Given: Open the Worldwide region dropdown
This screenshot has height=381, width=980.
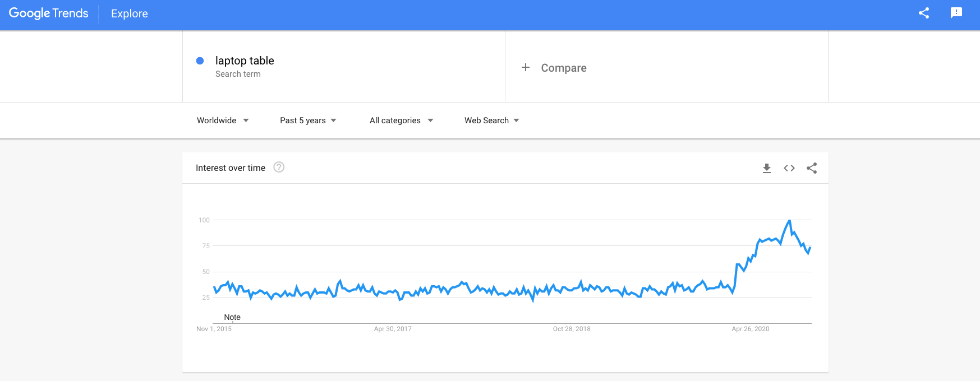Looking at the screenshot, I should pyautogui.click(x=222, y=120).
